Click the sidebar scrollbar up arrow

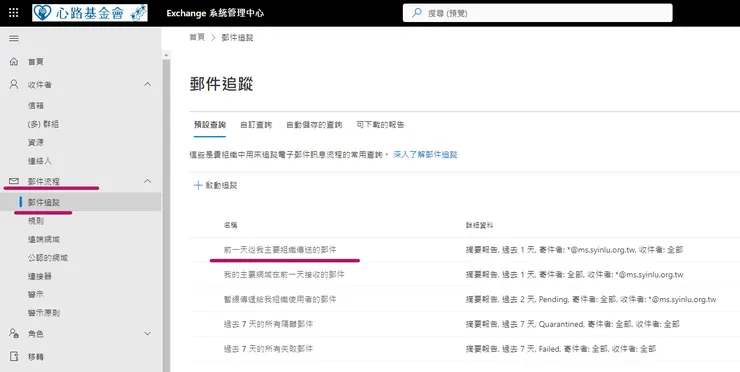point(166,55)
